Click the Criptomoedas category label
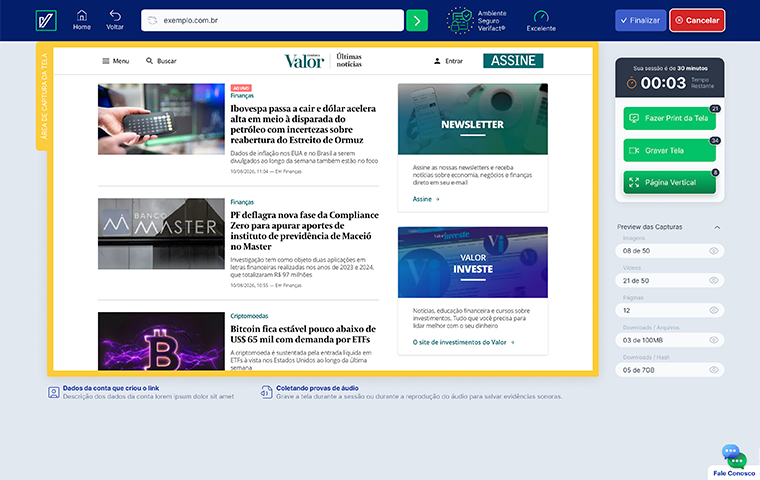This screenshot has height=480, width=760. (x=249, y=316)
